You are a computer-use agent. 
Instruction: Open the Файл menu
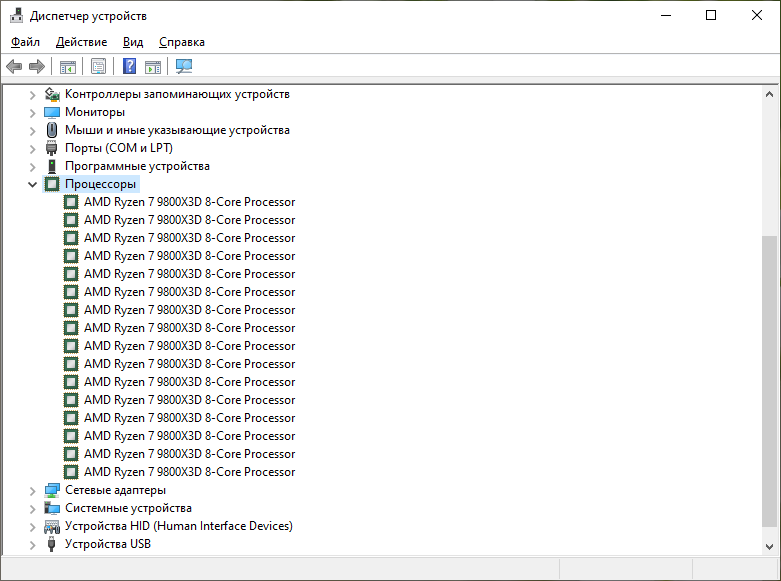click(x=25, y=42)
